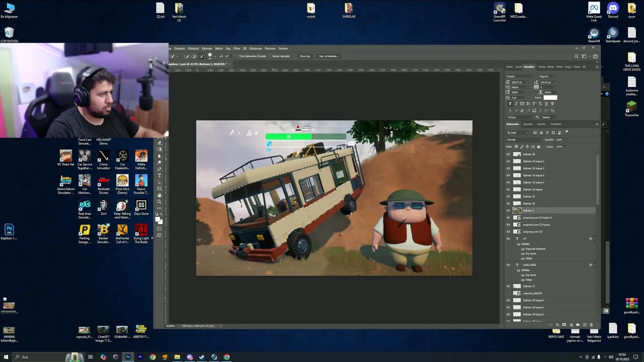The image size is (644, 362).
Task: Hide the yolda kaldık text layer
Action: click(x=508, y=265)
